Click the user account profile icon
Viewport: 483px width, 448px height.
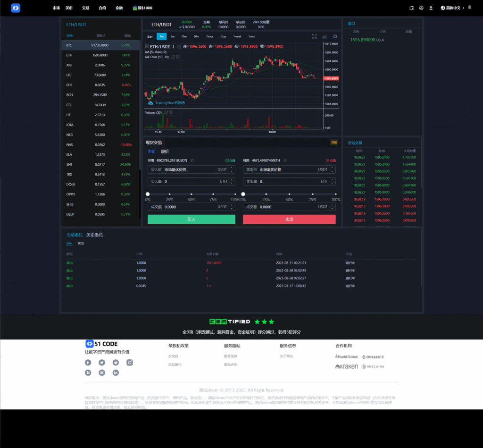[421, 8]
